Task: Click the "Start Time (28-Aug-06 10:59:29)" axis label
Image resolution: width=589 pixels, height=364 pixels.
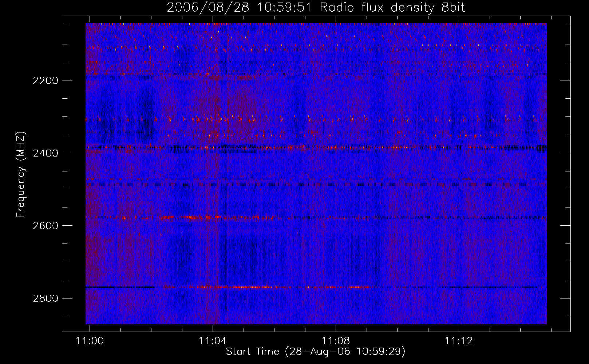Action: (x=316, y=352)
